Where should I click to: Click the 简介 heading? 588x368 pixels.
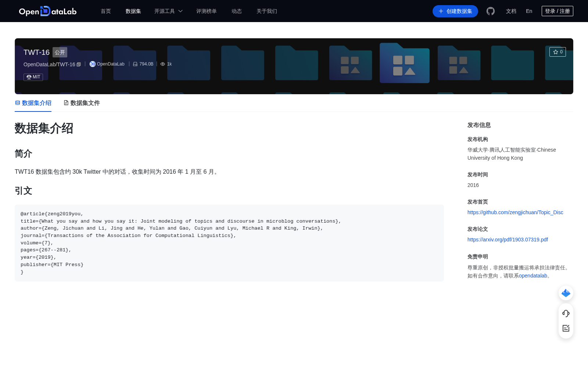24,153
